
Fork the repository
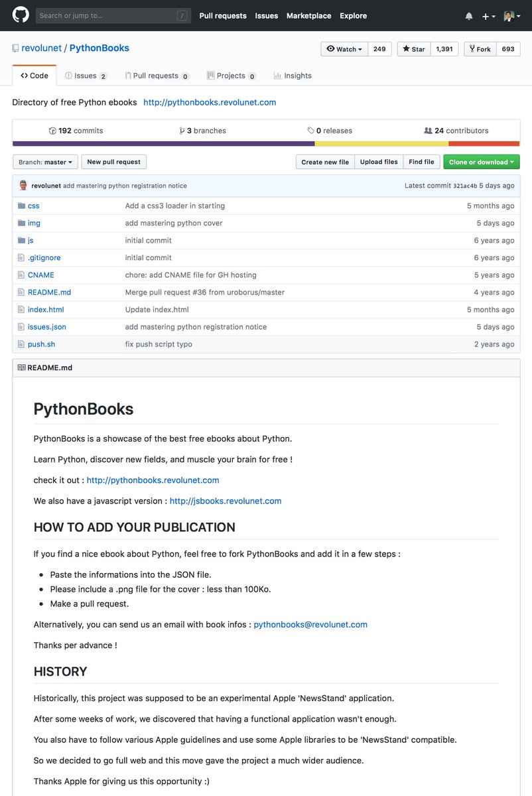click(480, 49)
